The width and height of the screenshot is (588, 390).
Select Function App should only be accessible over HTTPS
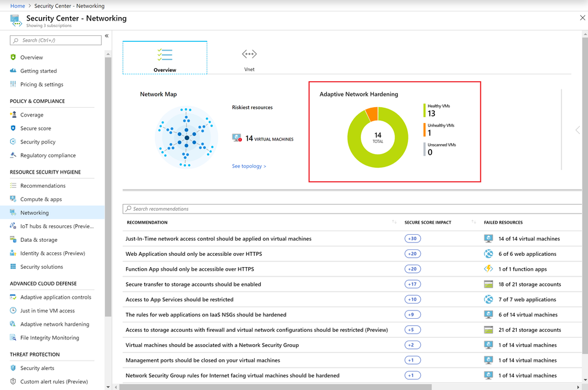click(x=353, y=269)
